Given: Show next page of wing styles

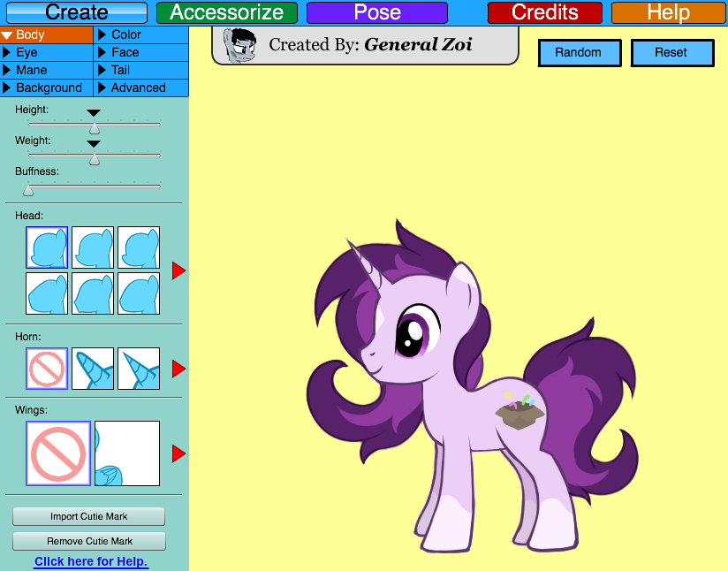Looking at the screenshot, I should [x=178, y=454].
